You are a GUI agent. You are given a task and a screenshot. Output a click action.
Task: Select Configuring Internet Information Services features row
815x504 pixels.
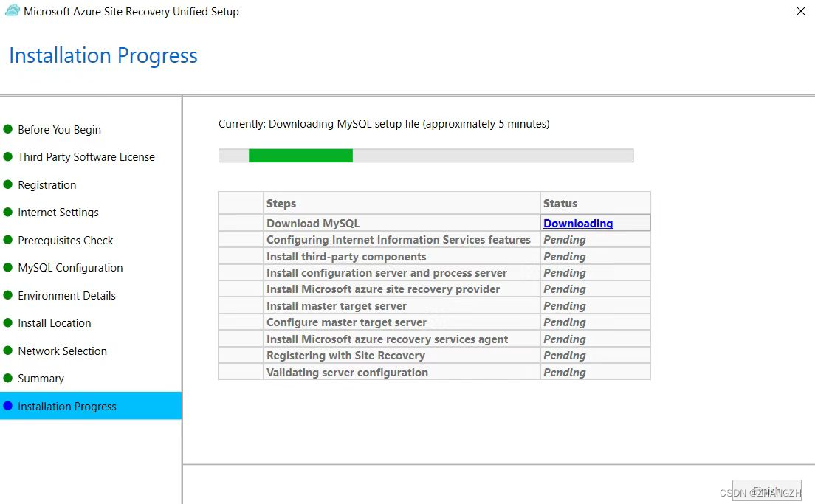(x=434, y=240)
